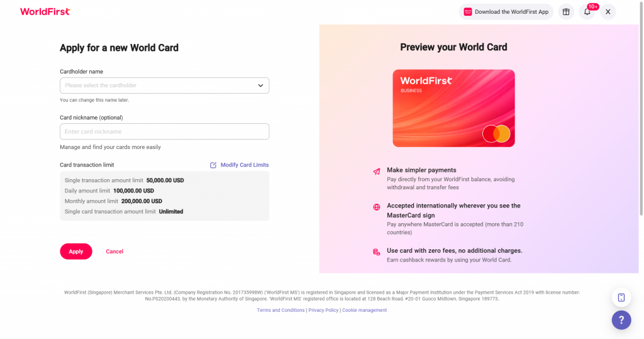
Task: Open Cookie management link
Action: tap(364, 310)
